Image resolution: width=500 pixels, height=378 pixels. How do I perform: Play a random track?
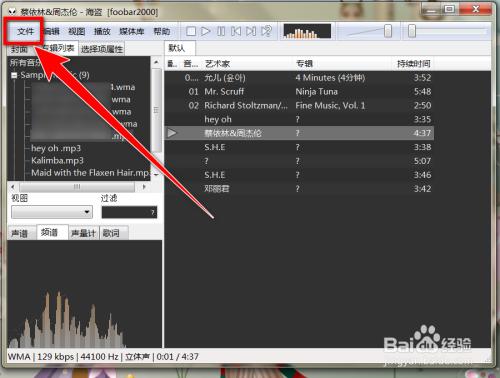click(266, 31)
